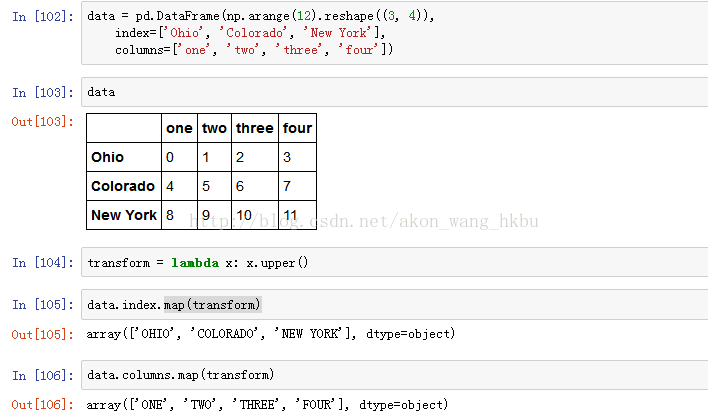
Task: Click the 'OHIO' string in Out[105] array
Action: point(155,334)
